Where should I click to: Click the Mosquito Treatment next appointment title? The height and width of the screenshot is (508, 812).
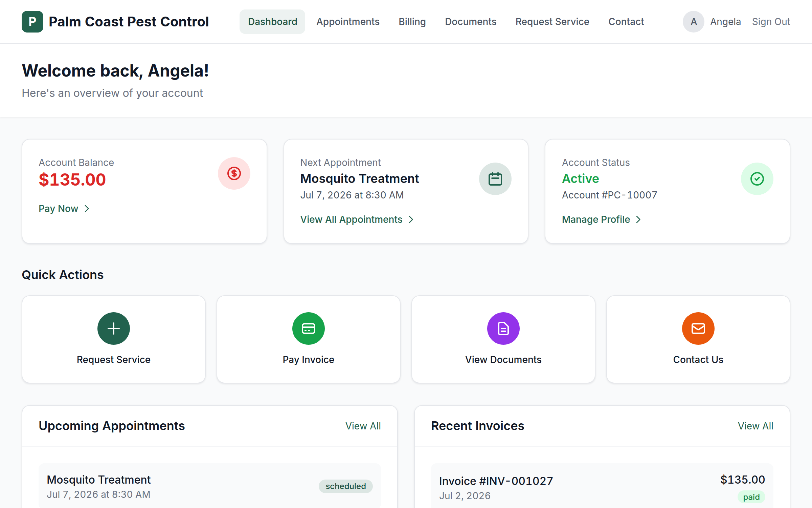[x=359, y=178]
